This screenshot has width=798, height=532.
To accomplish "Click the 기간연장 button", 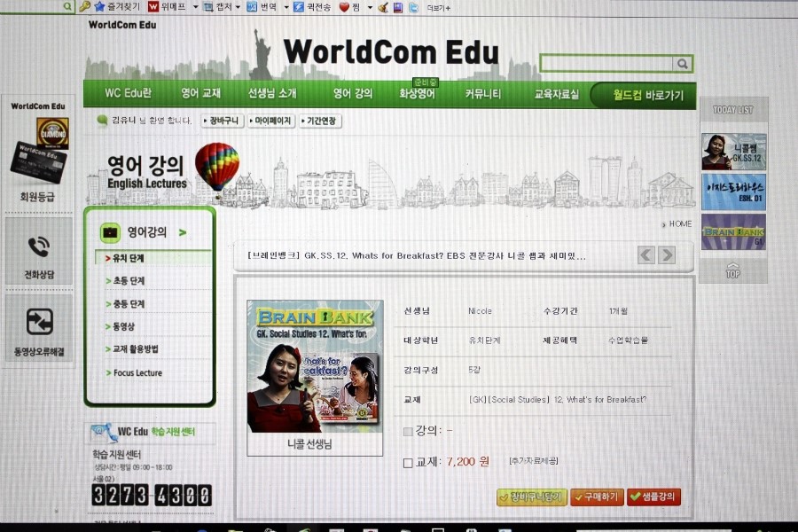I will click(320, 121).
